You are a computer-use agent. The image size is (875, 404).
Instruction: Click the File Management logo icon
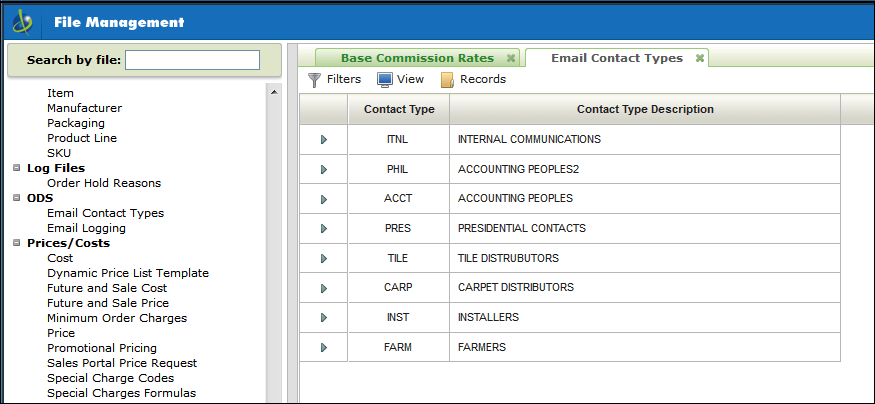pyautogui.click(x=21, y=21)
